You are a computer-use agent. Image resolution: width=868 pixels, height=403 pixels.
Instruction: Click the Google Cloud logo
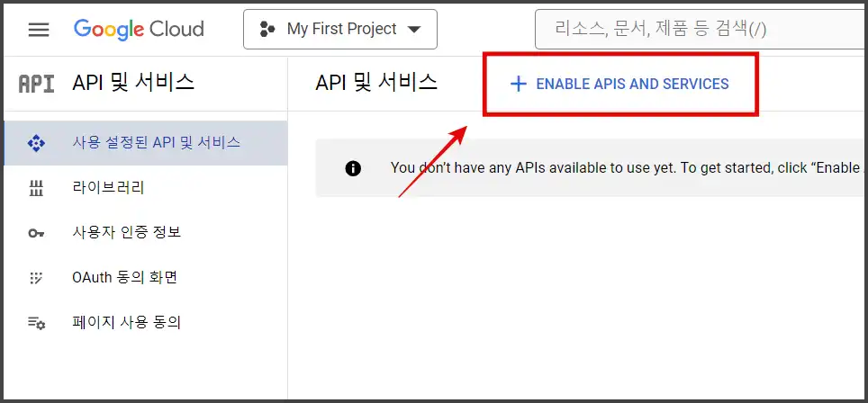pos(139,29)
